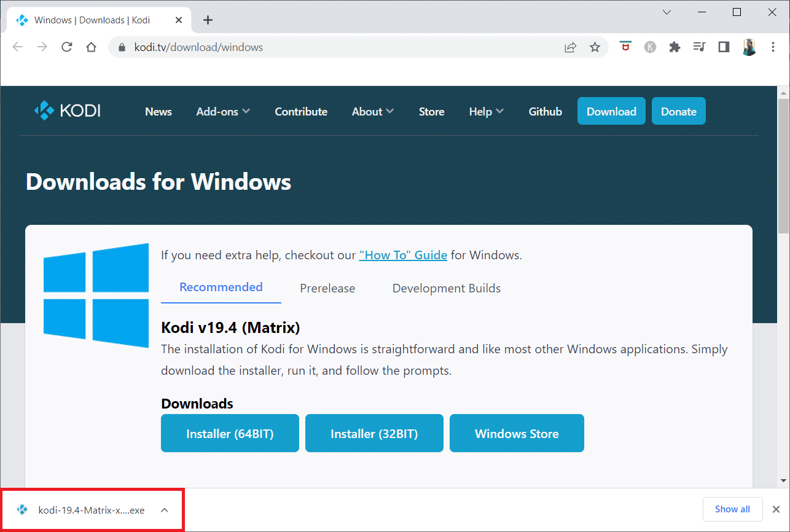Go back using the browser back arrow
Image resolution: width=790 pixels, height=532 pixels.
(17, 47)
